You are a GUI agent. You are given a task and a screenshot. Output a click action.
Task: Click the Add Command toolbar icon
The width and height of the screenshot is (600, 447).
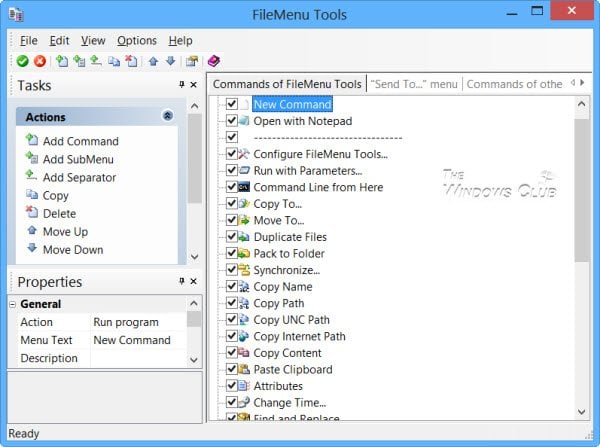pyautogui.click(x=62, y=61)
